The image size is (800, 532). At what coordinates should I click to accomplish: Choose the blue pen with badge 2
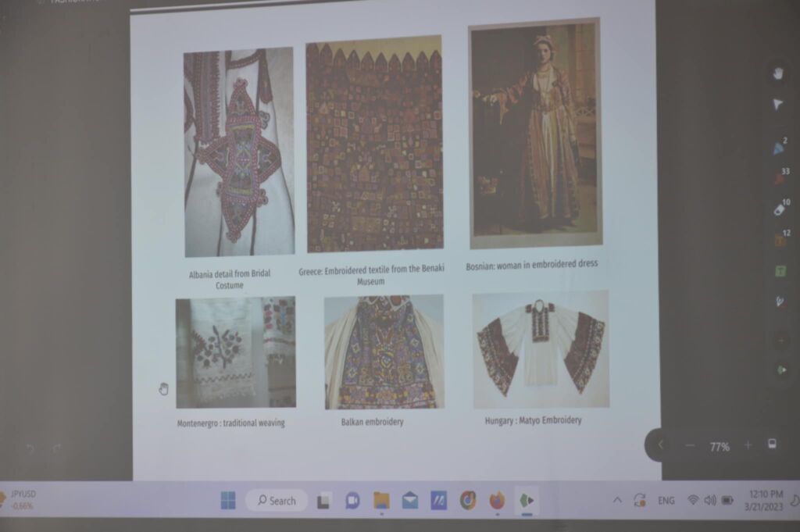click(x=779, y=147)
